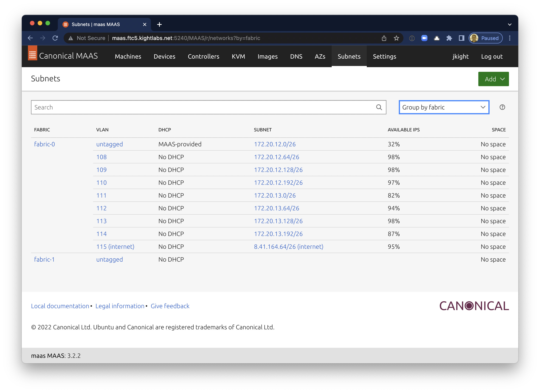This screenshot has width=540, height=392.
Task: Toggle the browser side panel icon
Action: [x=461, y=38]
